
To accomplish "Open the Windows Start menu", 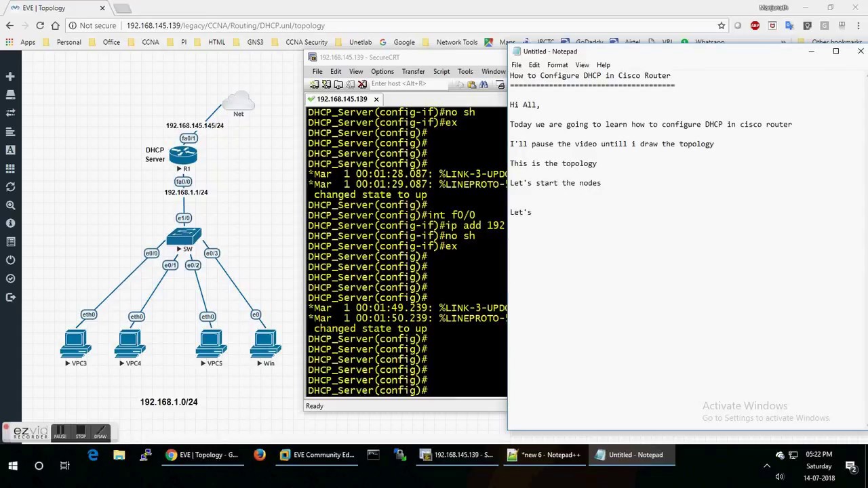I will [13, 466].
